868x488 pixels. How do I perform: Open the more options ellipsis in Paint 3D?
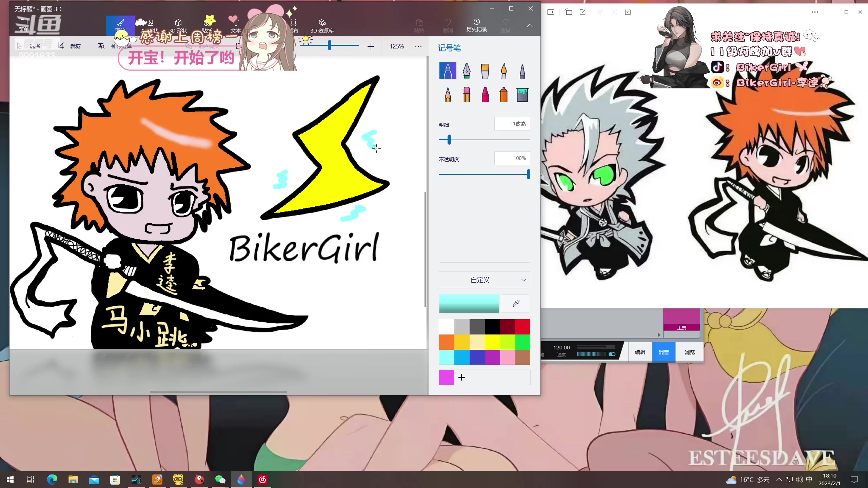click(x=418, y=46)
